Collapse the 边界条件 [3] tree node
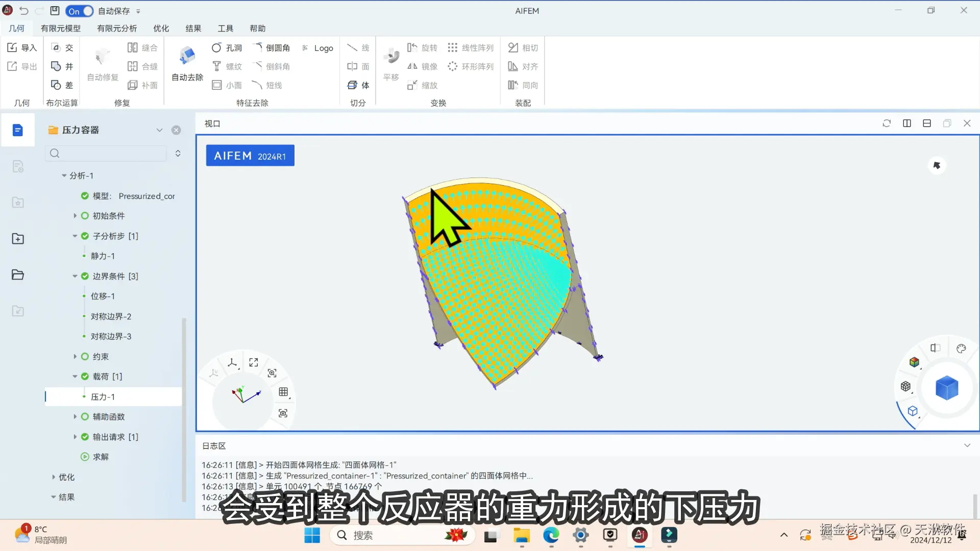 (x=75, y=276)
